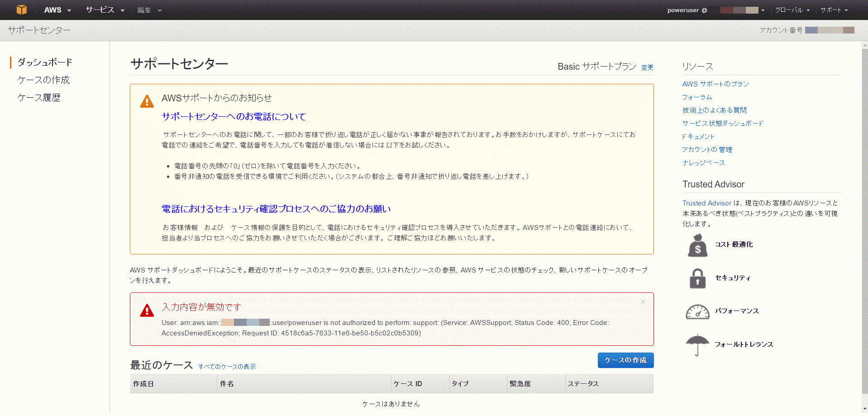This screenshot has height=416, width=868.
Task: Click the 入力内容が無効です error title
Action: pyautogui.click(x=201, y=307)
